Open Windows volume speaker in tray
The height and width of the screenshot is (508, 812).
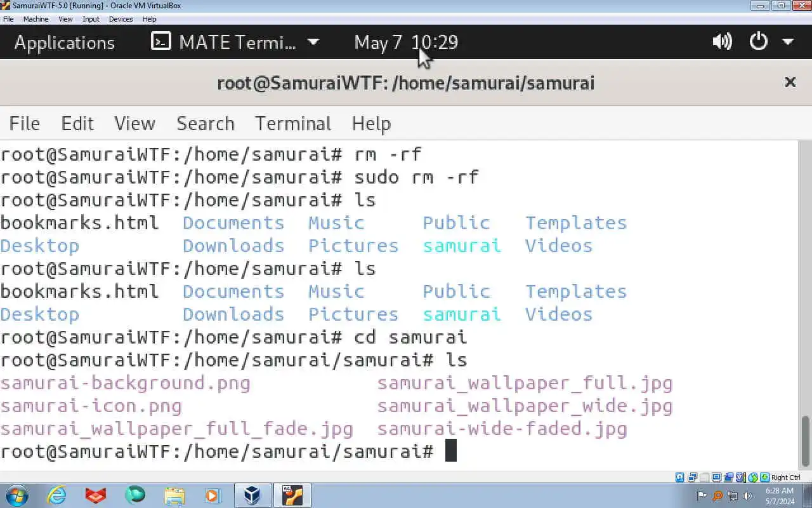747,496
